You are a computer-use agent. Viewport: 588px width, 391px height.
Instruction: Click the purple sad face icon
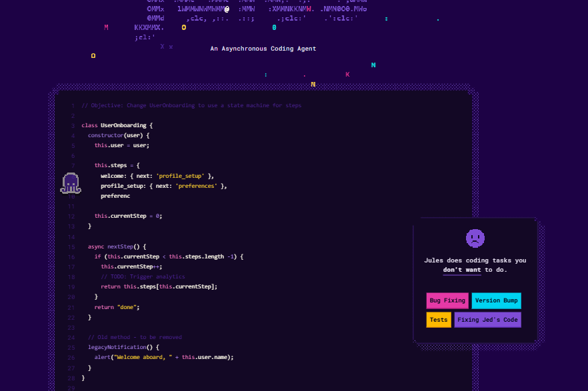475,238
